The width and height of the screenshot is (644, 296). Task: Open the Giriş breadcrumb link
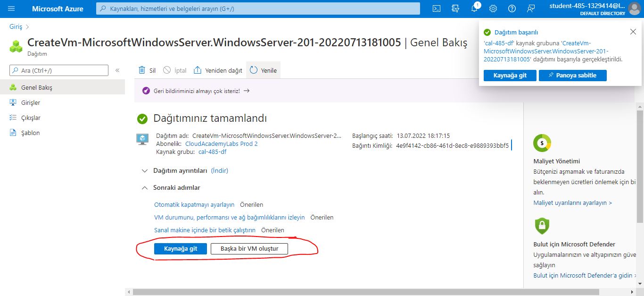(16, 27)
